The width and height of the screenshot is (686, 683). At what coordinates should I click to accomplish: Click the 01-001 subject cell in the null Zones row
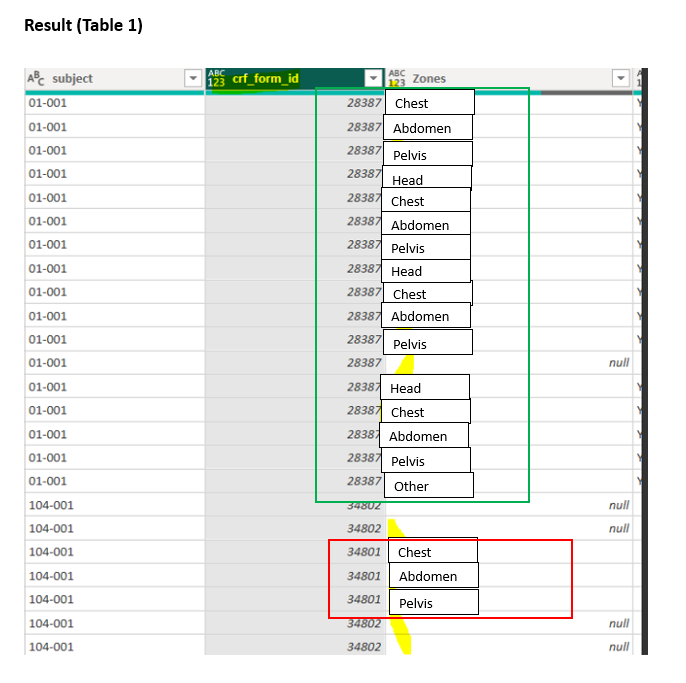point(115,363)
